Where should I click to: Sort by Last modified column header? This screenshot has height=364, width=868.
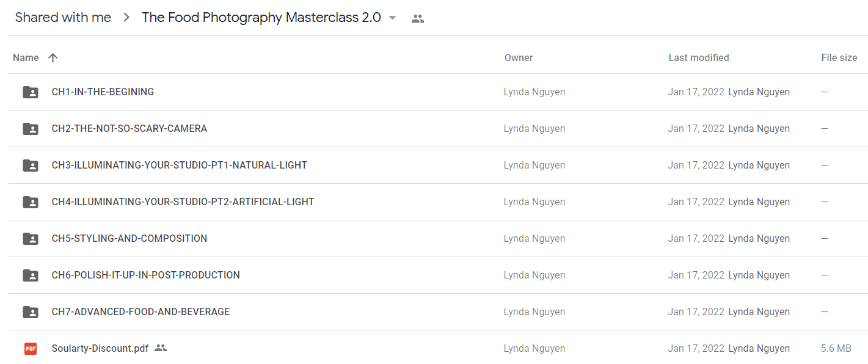tap(699, 57)
